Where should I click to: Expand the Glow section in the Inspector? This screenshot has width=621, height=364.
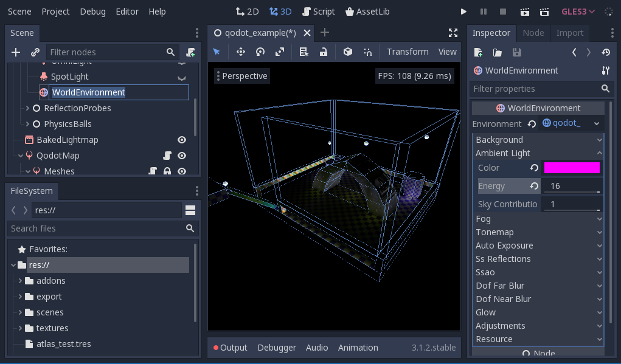click(x=538, y=312)
